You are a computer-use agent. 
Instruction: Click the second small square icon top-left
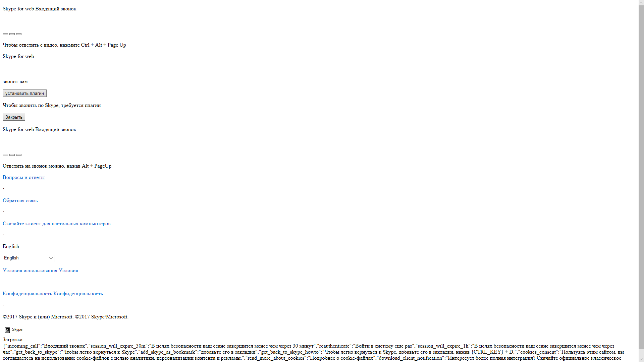tap(12, 34)
